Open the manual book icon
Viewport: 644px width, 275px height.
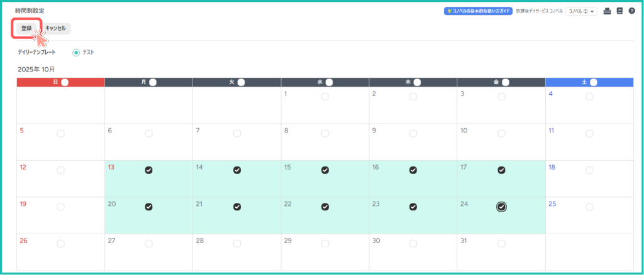click(x=619, y=11)
